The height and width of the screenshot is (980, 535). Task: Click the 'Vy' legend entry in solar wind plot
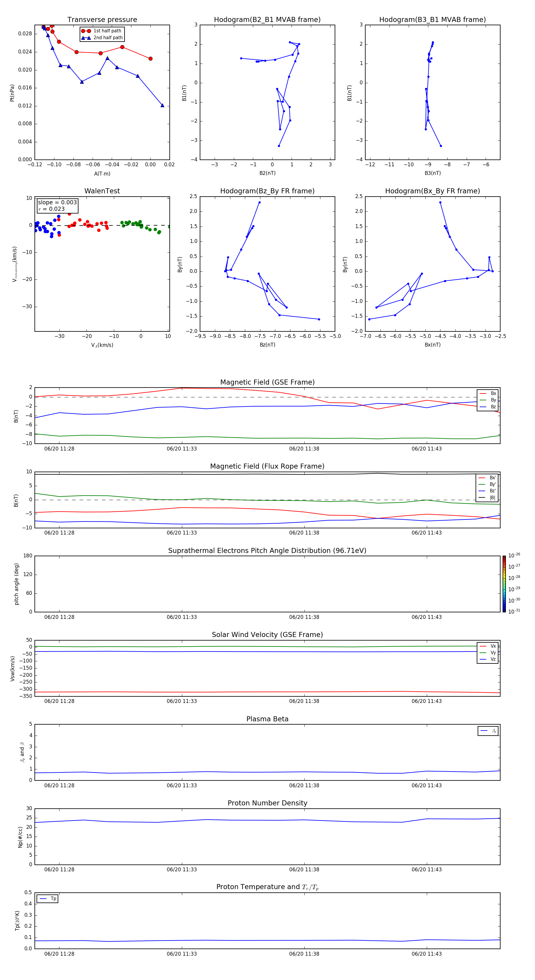(x=488, y=652)
